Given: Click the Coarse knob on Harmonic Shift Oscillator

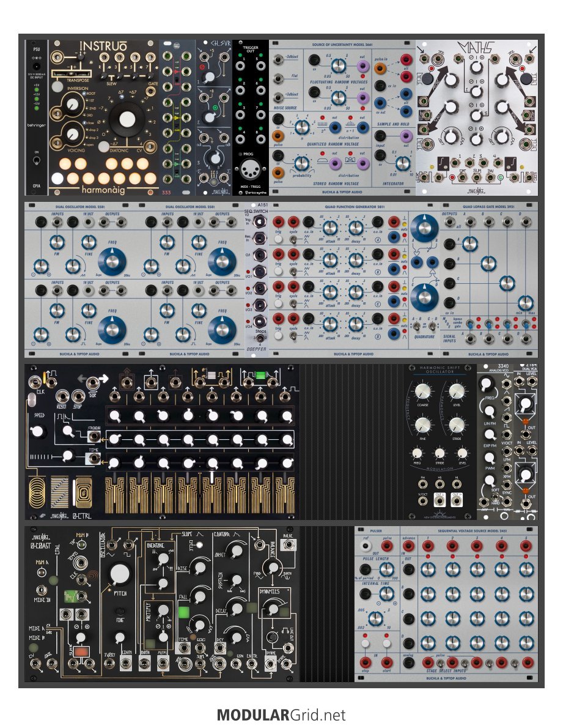Looking at the screenshot, I should coord(422,392).
